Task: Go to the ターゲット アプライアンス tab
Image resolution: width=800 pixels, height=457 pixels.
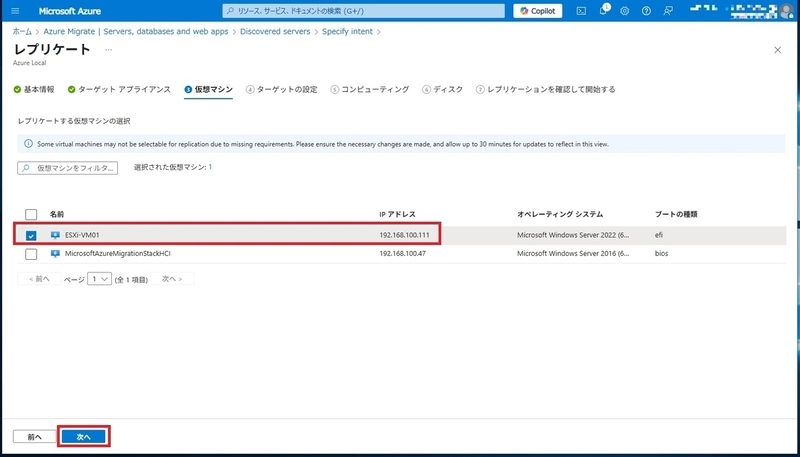Action: [x=119, y=89]
